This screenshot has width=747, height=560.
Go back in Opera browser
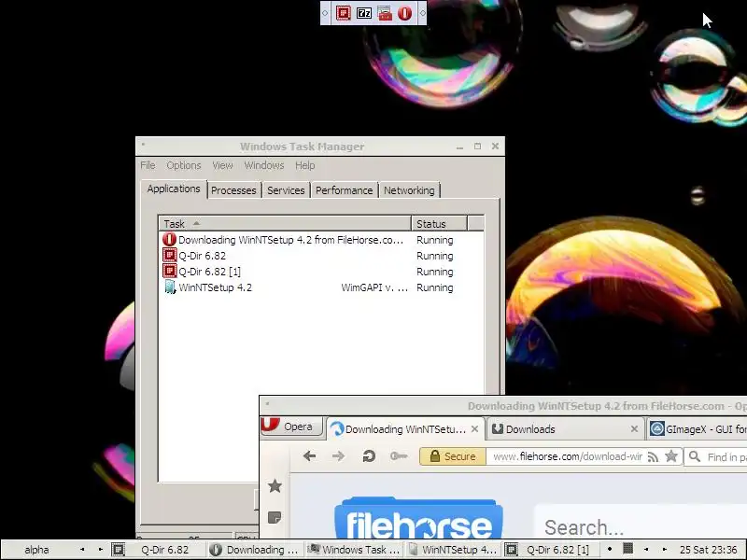[x=310, y=456]
